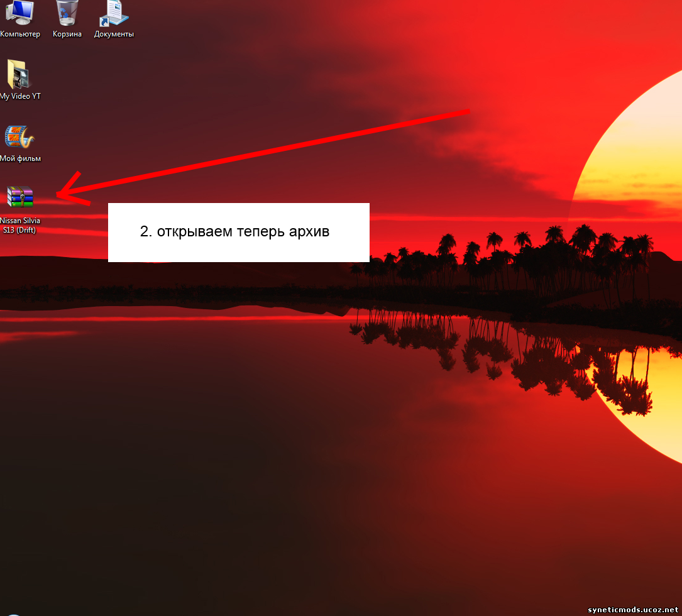This screenshot has height=616, width=682.
Task: Click the '2. открываем теперь архив' instruction box
Action: point(238,232)
